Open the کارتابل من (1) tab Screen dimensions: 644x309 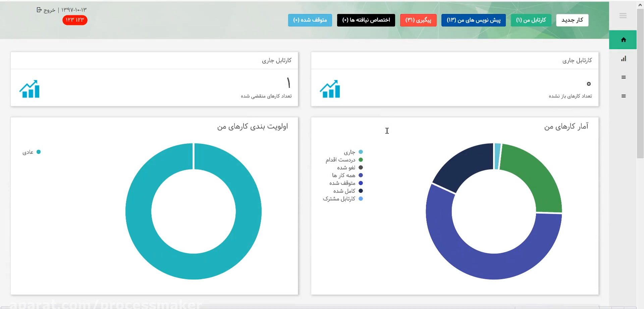point(531,20)
